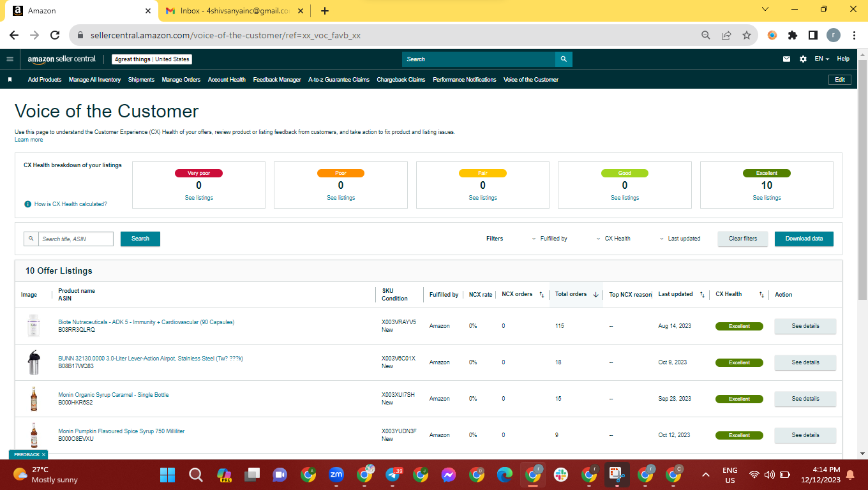Dismiss the FEEDBACK tab with its X
Screen dimensions: 868x490
44,454
